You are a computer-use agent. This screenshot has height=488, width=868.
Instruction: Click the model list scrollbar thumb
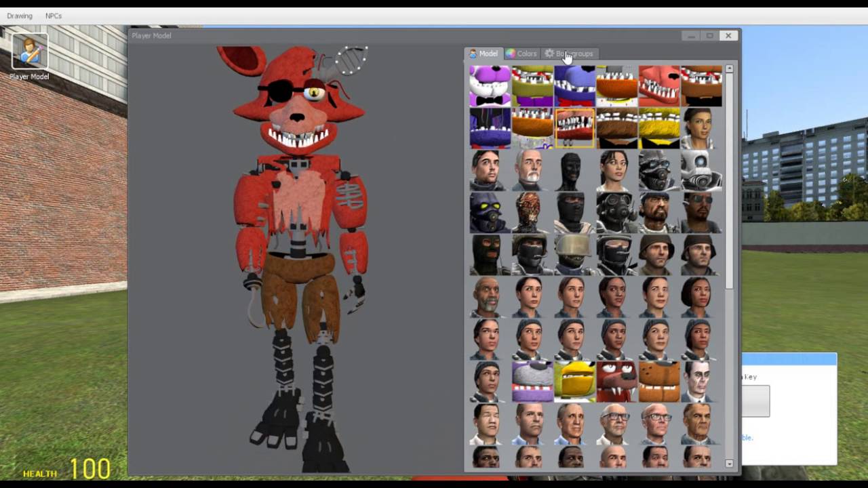(730, 181)
